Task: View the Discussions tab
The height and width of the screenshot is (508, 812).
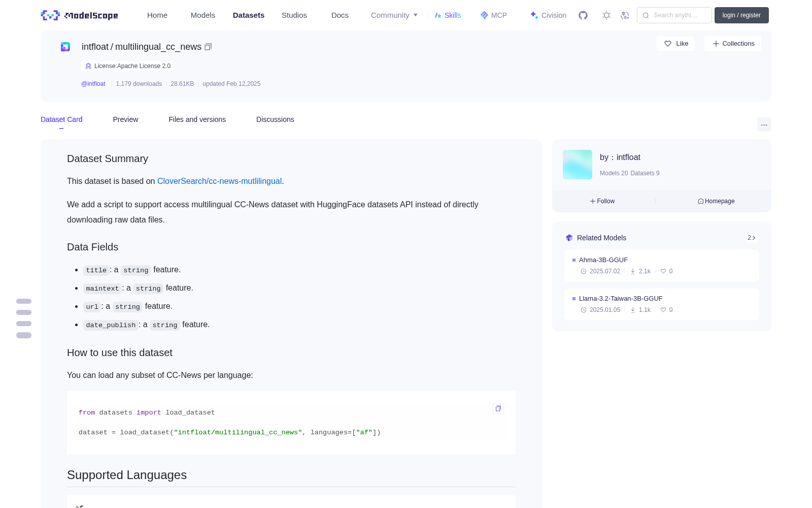Action: pos(275,119)
